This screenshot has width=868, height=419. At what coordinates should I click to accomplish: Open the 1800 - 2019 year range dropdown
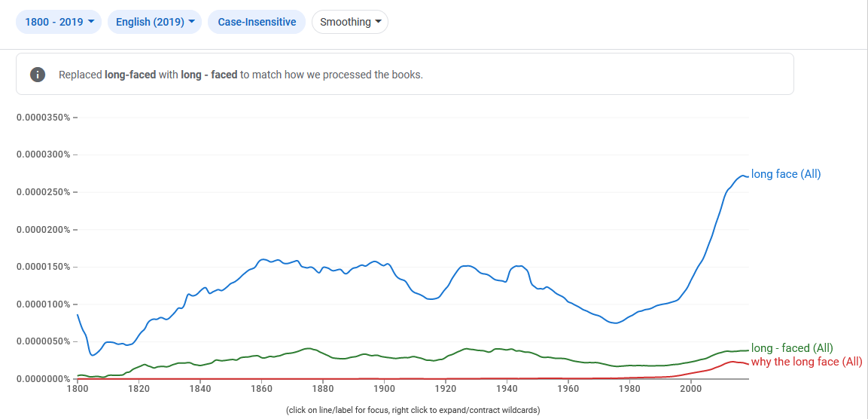[59, 22]
